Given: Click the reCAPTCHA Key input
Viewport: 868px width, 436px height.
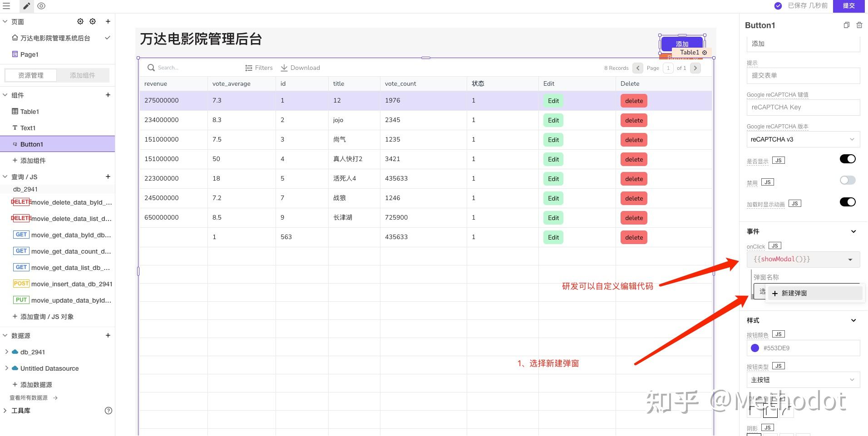Looking at the screenshot, I should (803, 107).
